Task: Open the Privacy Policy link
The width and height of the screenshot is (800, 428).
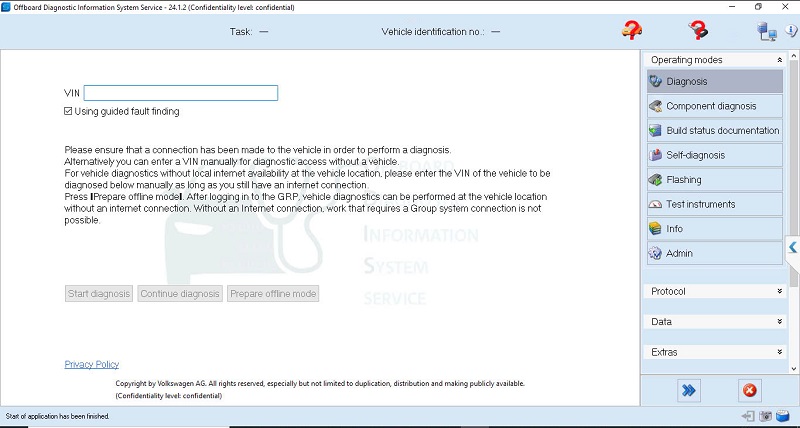Action: coord(91,364)
